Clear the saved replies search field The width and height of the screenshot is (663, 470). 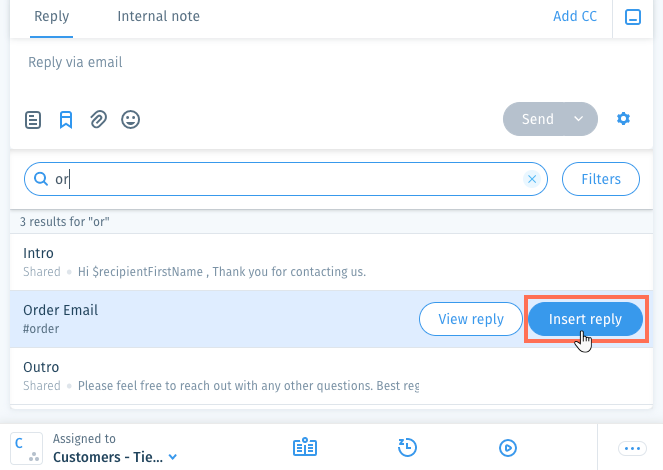tap(532, 179)
